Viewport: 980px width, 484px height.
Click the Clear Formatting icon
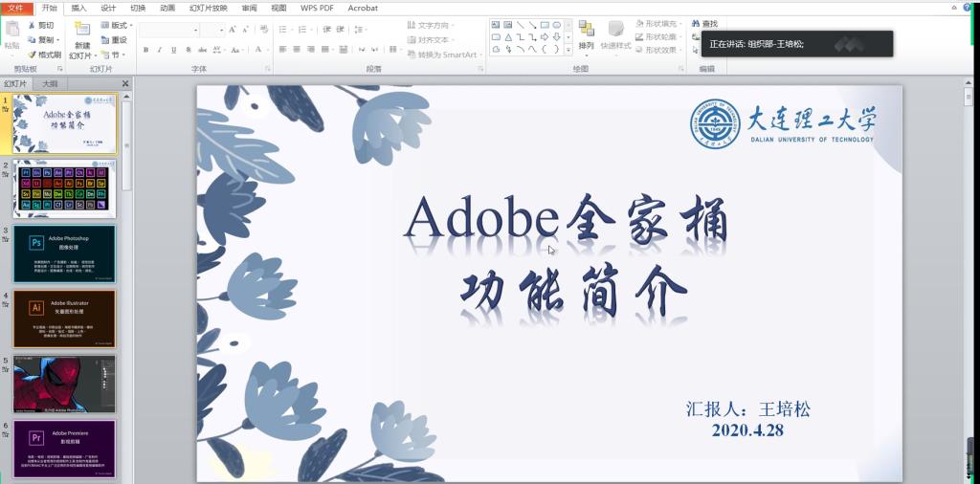click(264, 30)
